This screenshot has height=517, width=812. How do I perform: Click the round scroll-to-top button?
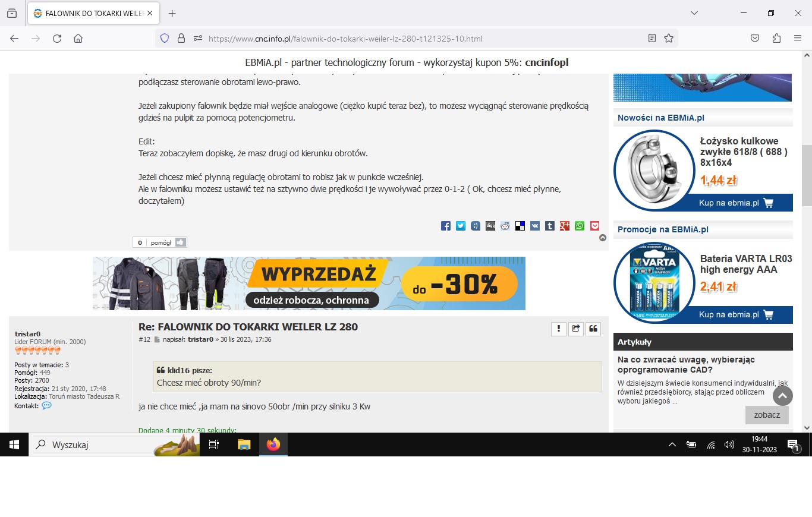tap(783, 396)
